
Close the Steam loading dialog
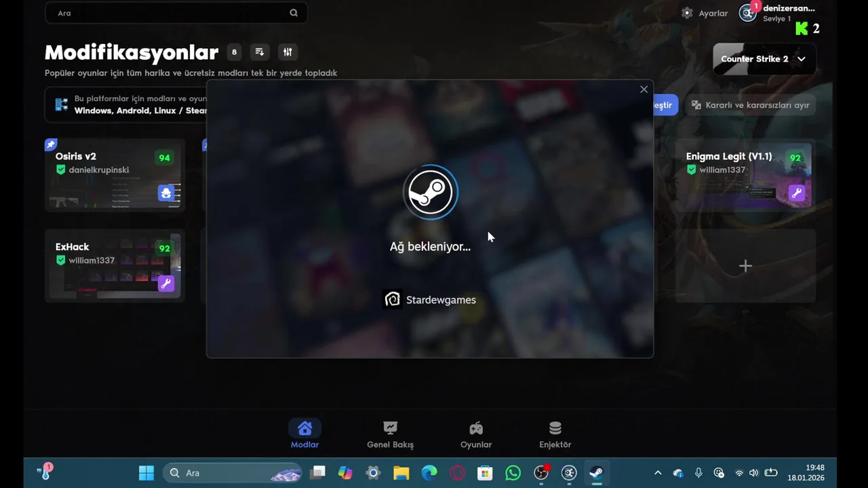[x=644, y=89]
